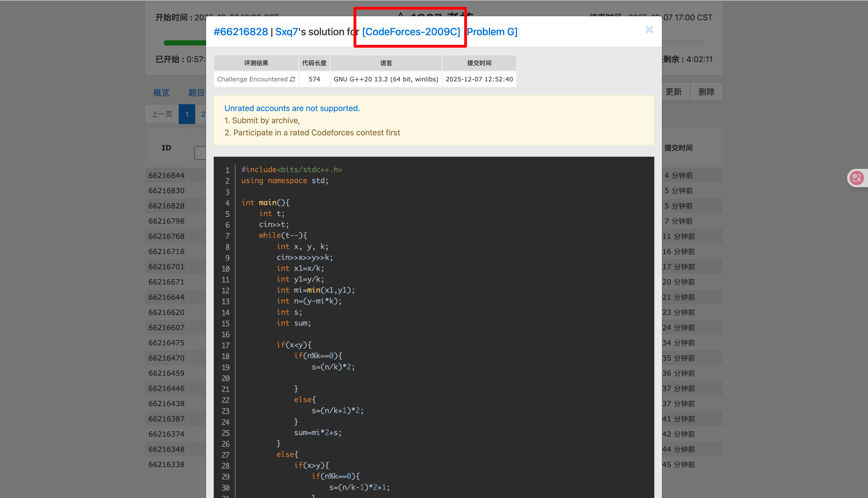This screenshot has height=498, width=868.
Task: Click the contest progress bar
Action: click(185, 43)
